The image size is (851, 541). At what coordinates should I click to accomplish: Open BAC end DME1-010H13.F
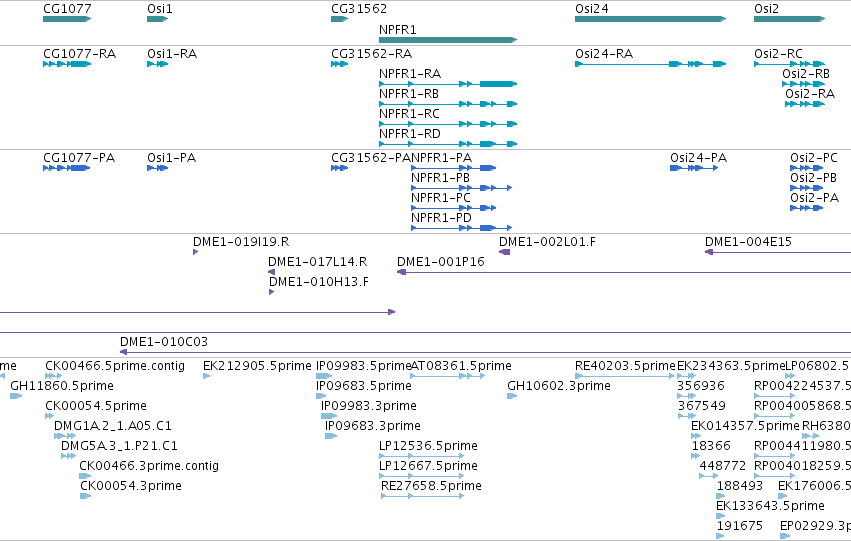(319, 282)
